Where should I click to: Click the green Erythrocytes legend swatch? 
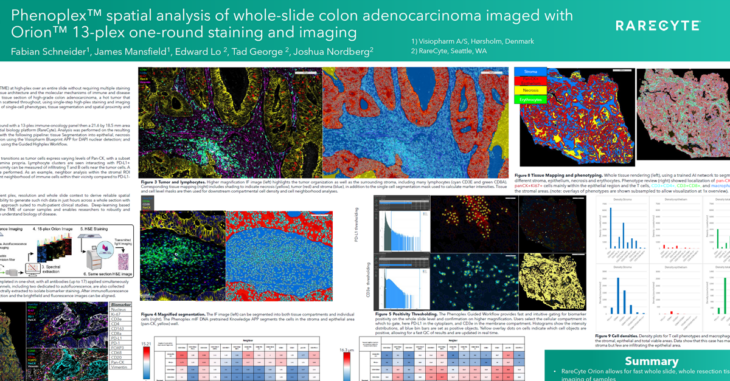[530, 100]
